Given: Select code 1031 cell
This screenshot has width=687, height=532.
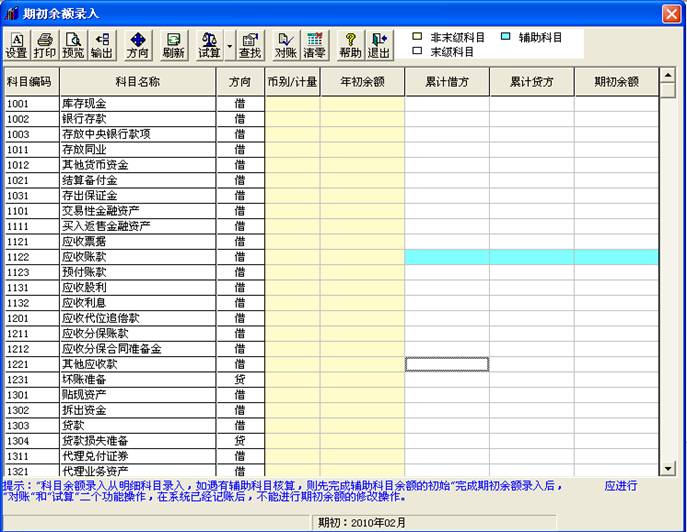Looking at the screenshot, I should (32, 196).
